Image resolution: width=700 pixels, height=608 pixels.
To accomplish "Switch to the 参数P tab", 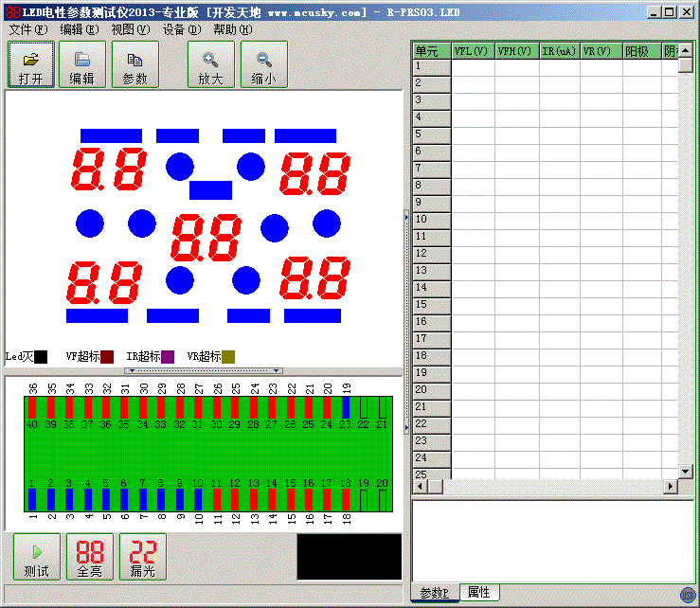I will [435, 593].
